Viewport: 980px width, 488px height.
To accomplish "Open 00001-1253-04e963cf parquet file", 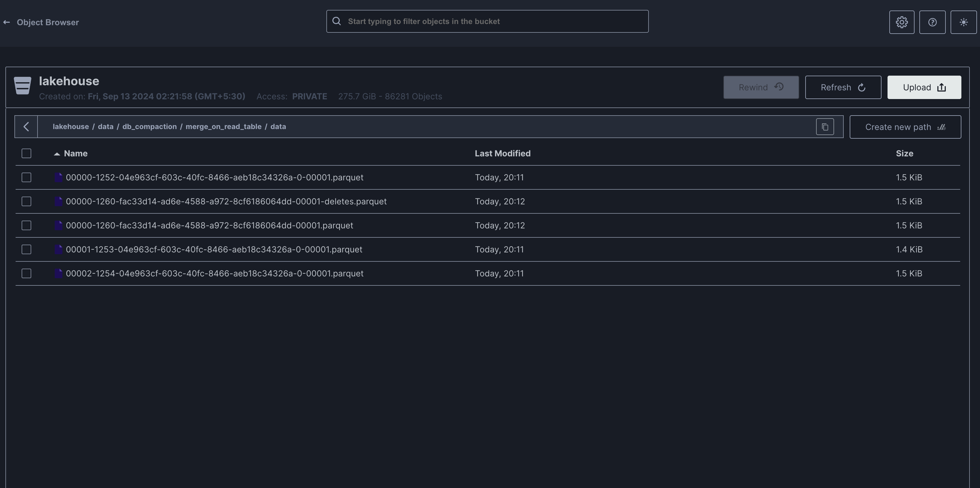I will (x=214, y=249).
